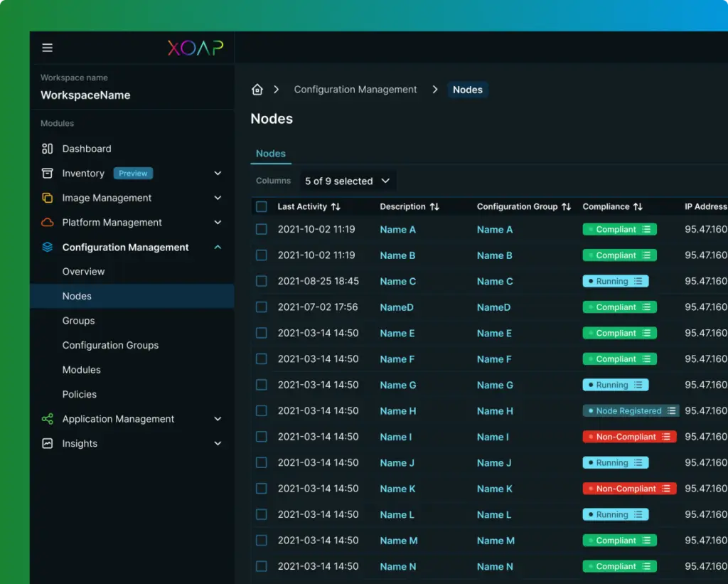Expand the Inventory sidebar section
728x584 pixels.
(x=217, y=173)
